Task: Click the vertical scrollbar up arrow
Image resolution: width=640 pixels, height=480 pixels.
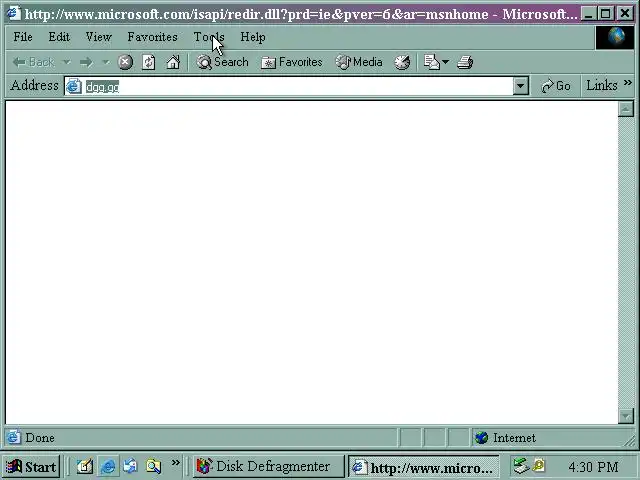Action: pyautogui.click(x=626, y=109)
